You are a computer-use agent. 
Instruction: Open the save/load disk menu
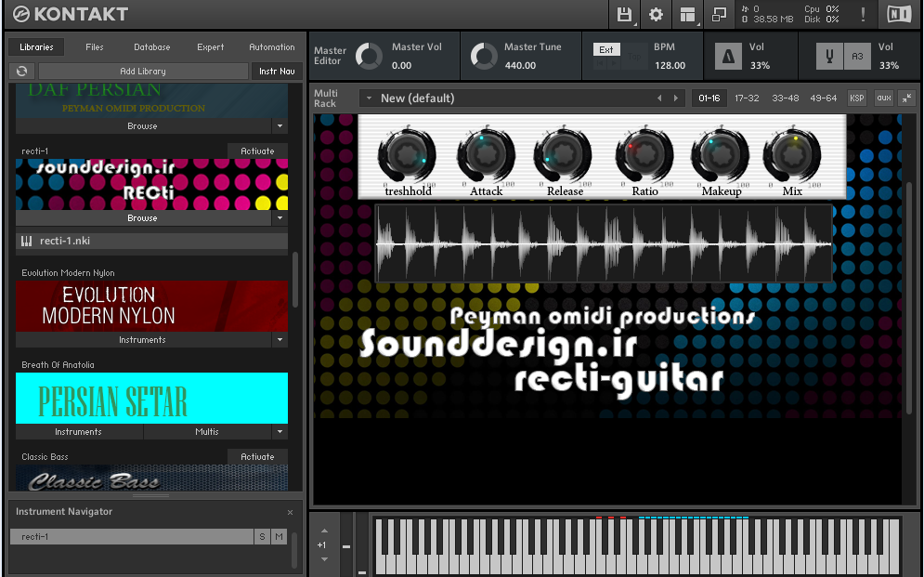624,14
